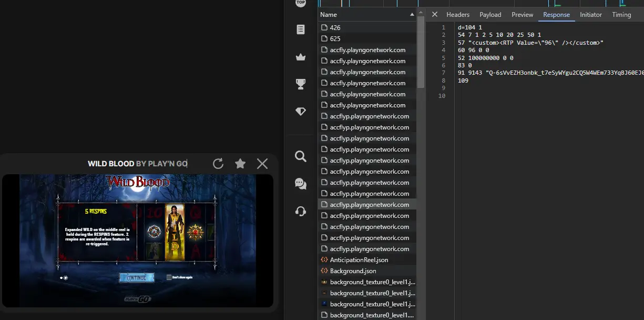Select the second page dot in game intro
The width and height of the screenshot is (644, 320).
coord(66,277)
